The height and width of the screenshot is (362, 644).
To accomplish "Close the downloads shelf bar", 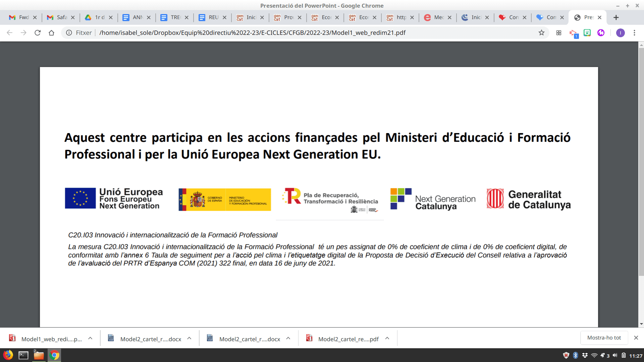I will coord(636,338).
